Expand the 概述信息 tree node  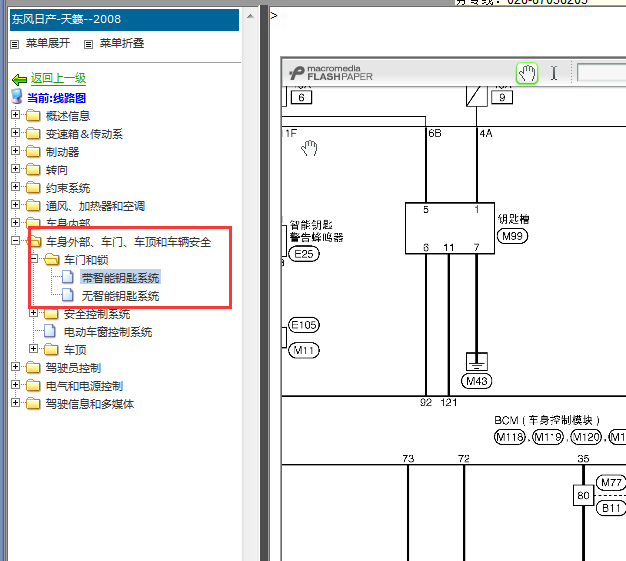15,115
